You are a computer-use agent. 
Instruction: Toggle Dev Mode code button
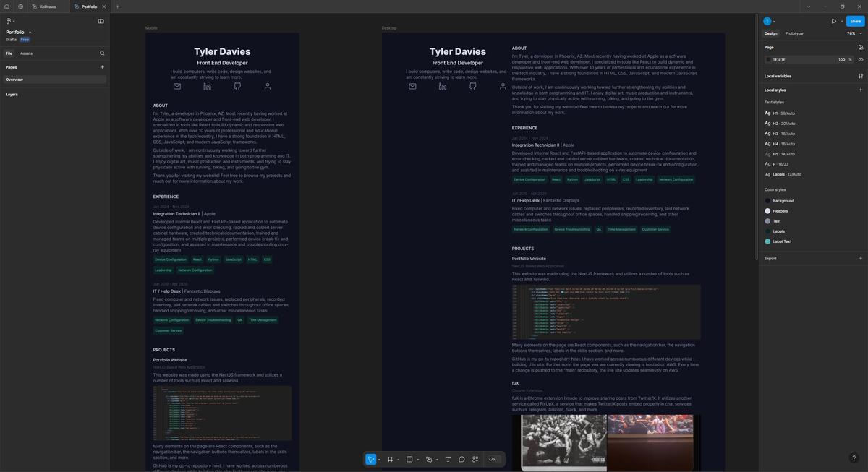point(492,459)
